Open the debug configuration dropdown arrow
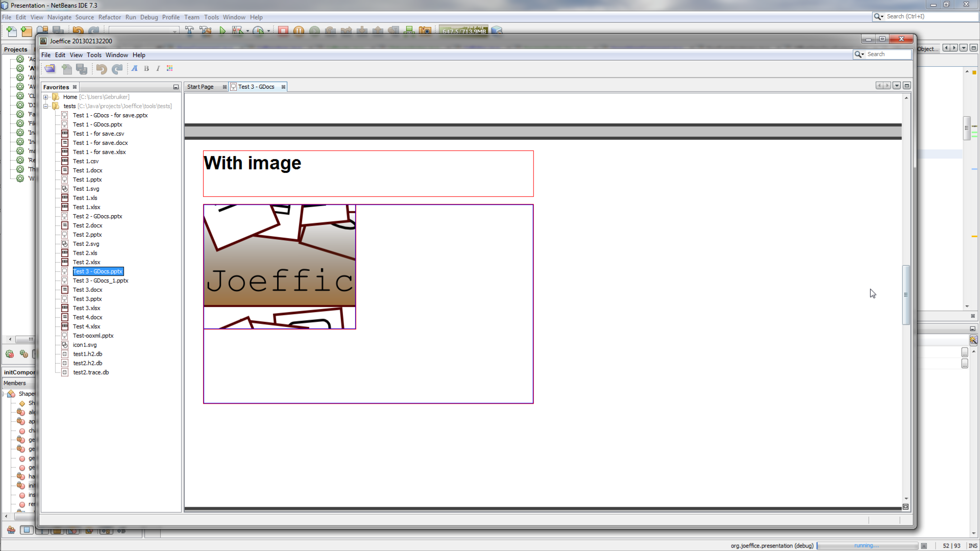 coord(248,31)
